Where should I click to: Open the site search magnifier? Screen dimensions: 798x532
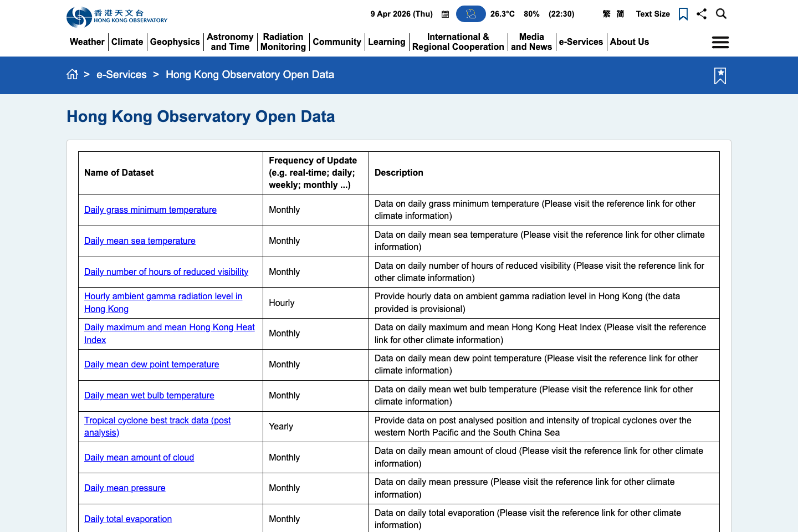pos(721,14)
